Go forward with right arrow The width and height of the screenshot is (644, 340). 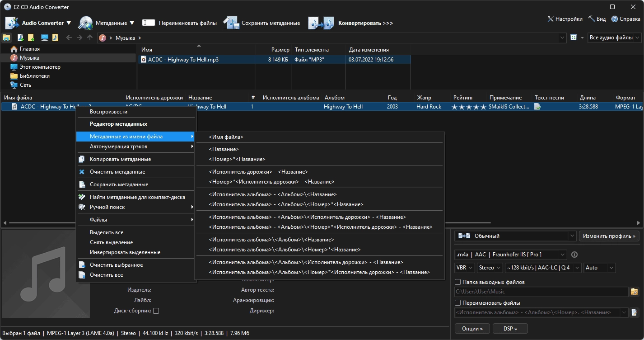(79, 38)
